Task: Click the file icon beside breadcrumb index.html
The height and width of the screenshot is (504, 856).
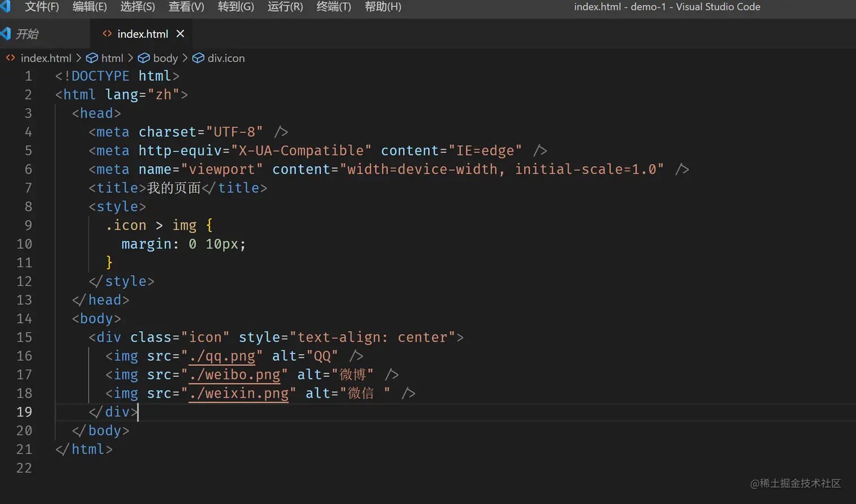Action: click(11, 58)
